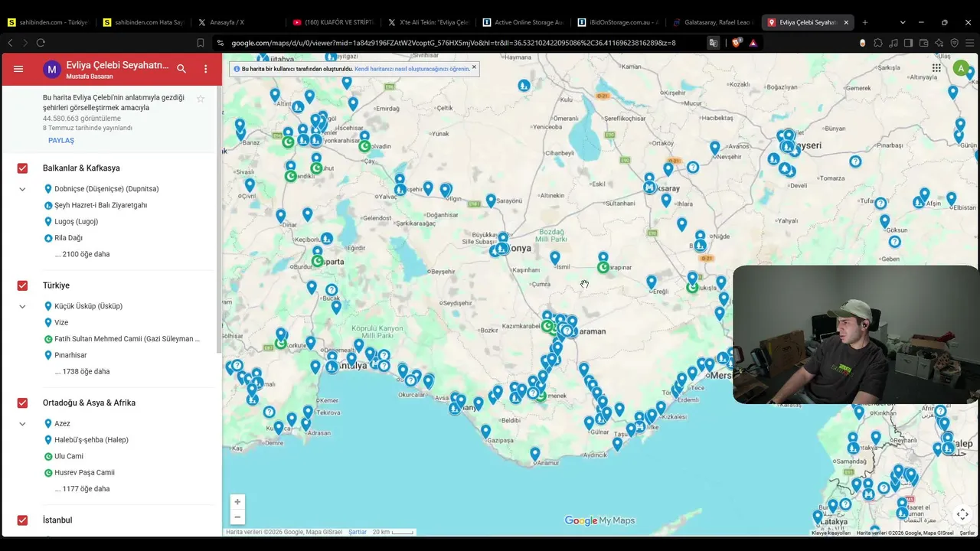
Task: Open the Google apps grid
Action: point(936,68)
